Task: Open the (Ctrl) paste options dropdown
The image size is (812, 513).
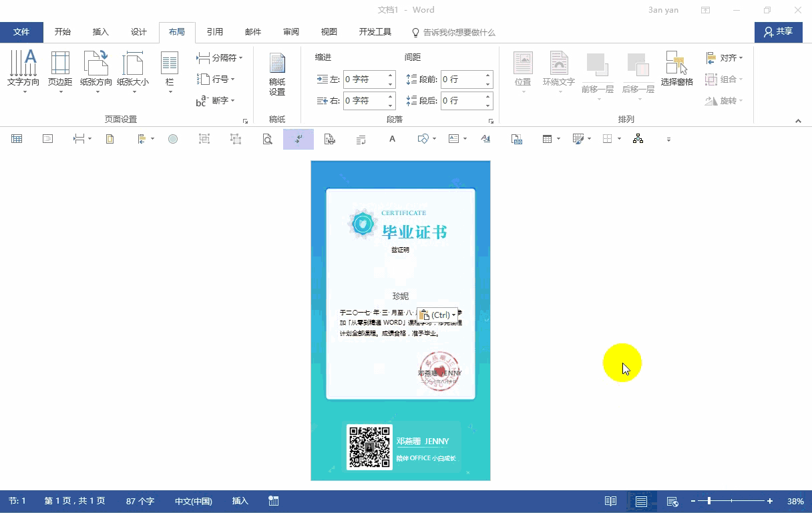Action: point(438,315)
